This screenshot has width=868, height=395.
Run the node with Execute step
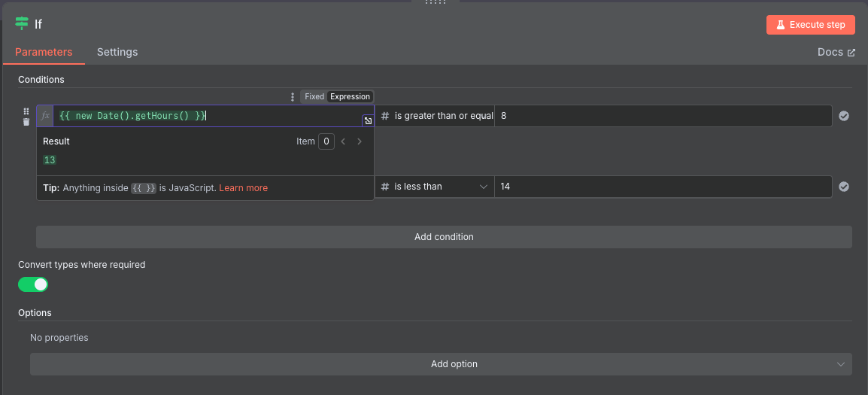click(810, 25)
